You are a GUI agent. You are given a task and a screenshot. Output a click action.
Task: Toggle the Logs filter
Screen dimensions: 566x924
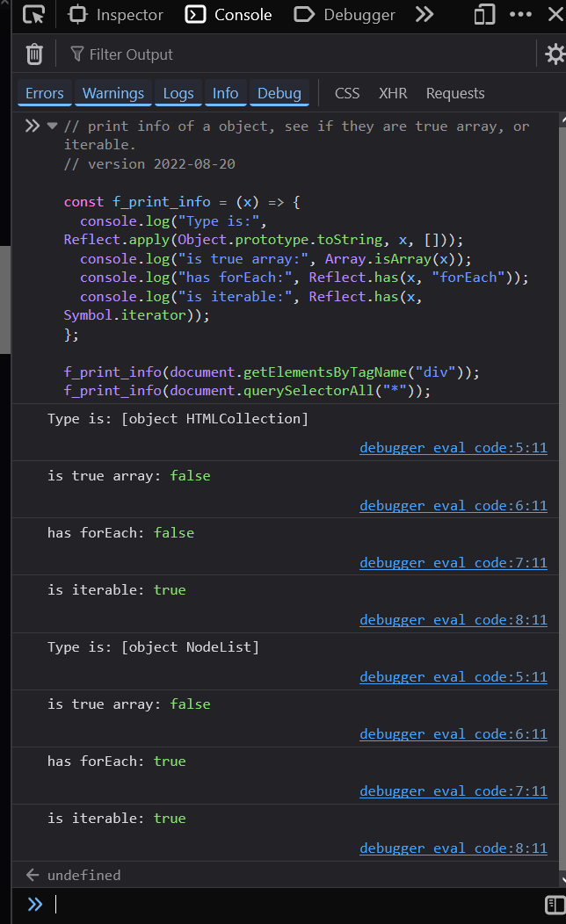pyautogui.click(x=178, y=93)
